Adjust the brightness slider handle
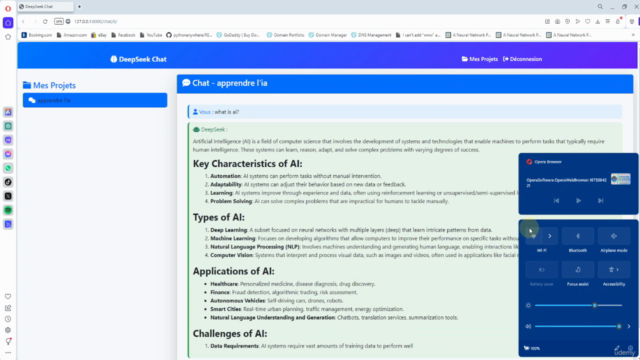Image resolution: width=640 pixels, height=360 pixels. pos(595,305)
